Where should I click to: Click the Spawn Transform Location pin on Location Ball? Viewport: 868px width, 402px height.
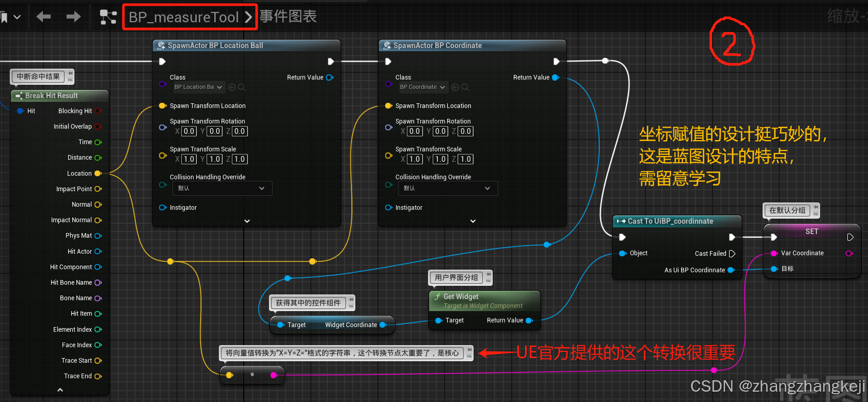pos(163,106)
